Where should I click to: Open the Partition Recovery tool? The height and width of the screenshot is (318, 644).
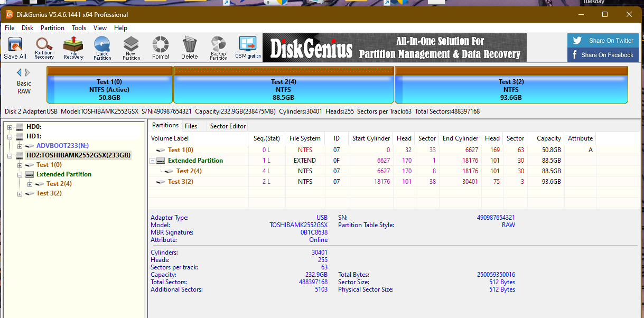pos(44,48)
